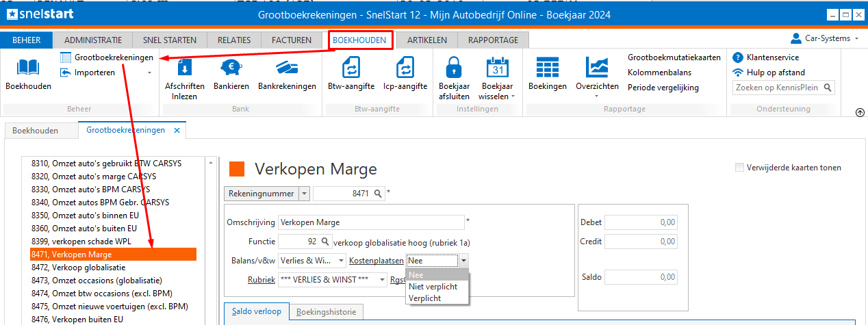Click the orange Verkopen Marge square
This screenshot has width=868, height=325.
(x=237, y=169)
